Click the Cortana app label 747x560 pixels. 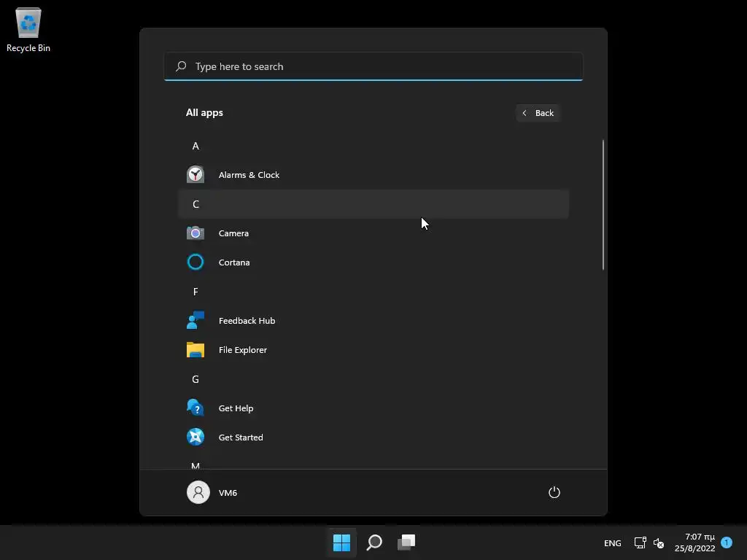[234, 262]
